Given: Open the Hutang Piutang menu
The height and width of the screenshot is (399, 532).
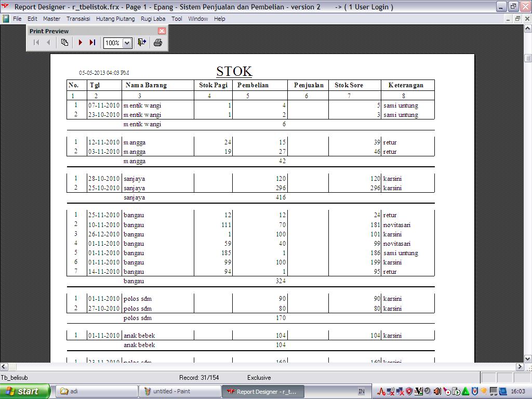Looking at the screenshot, I should (115, 19).
